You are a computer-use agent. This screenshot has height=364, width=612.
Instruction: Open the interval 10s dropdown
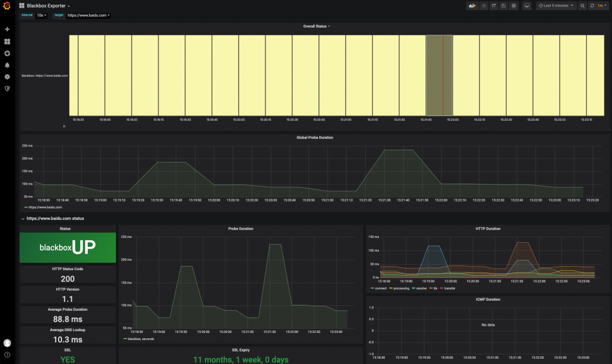41,16
